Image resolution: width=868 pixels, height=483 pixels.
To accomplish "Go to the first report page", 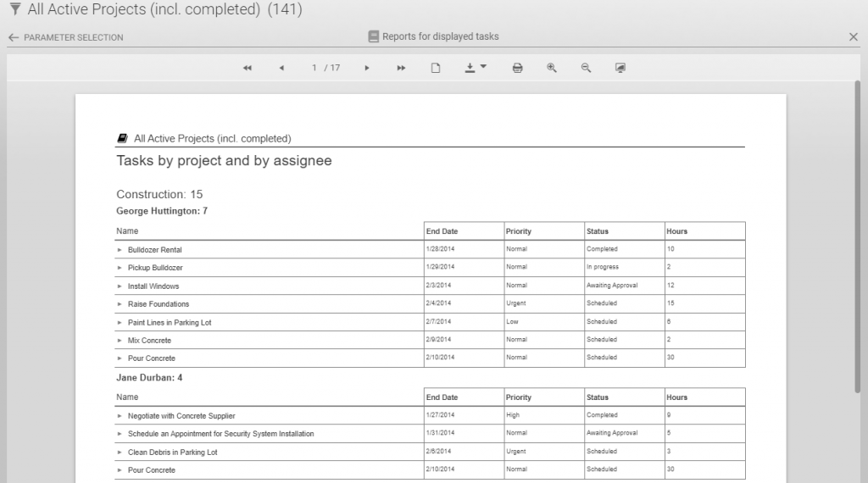I will coord(248,68).
